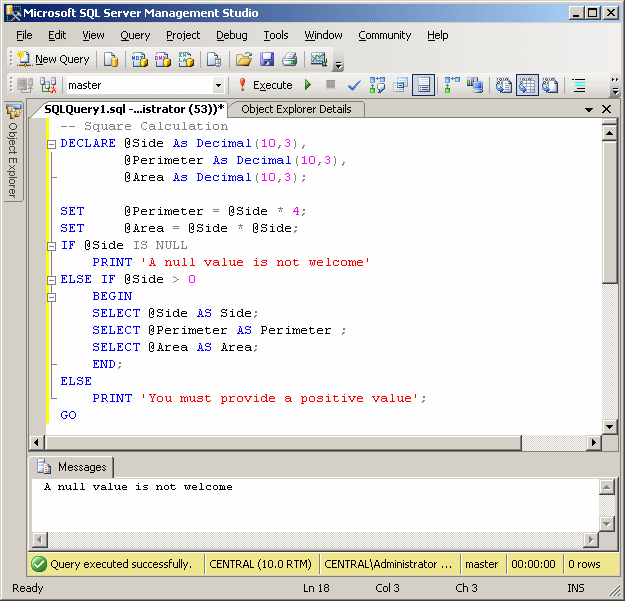Select the SQLQuery1.sql tab

134,109
